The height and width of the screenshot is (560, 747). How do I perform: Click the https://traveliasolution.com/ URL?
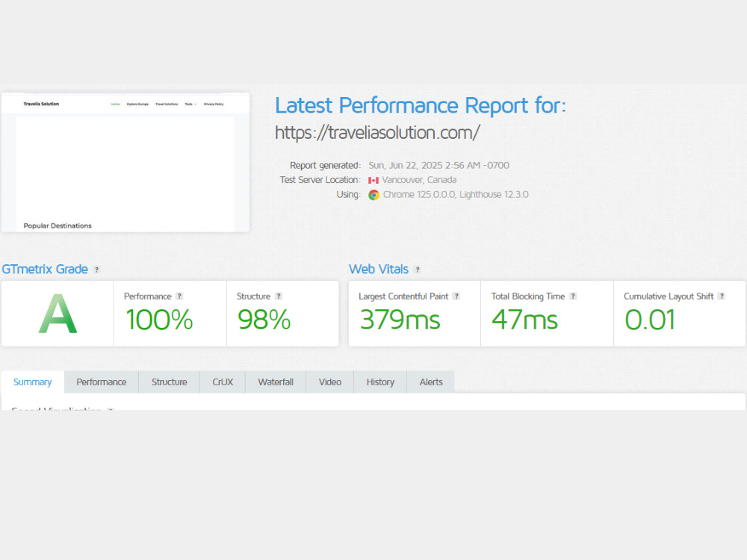point(377,133)
